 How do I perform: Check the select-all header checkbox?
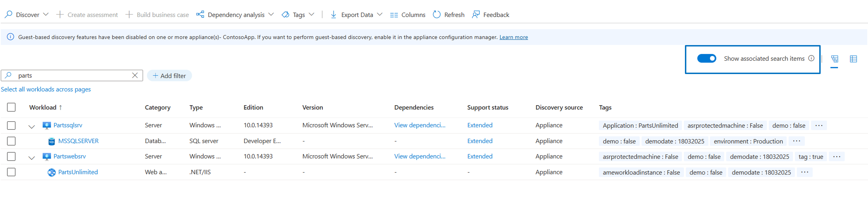pyautogui.click(x=11, y=107)
